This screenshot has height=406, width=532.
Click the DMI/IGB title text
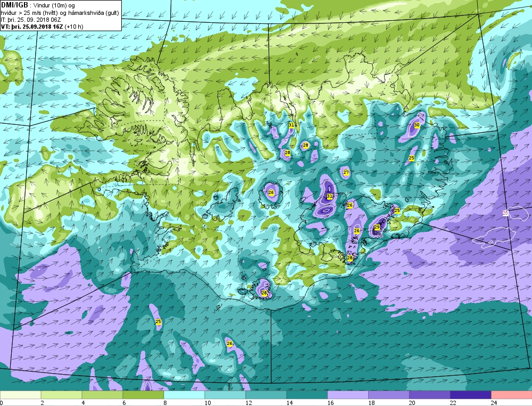[14, 5]
